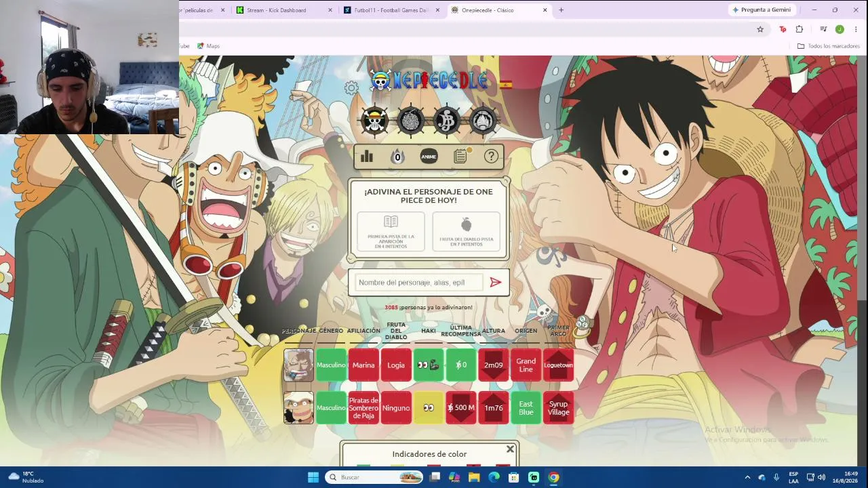Click the Grand Line origin tile

click(526, 365)
